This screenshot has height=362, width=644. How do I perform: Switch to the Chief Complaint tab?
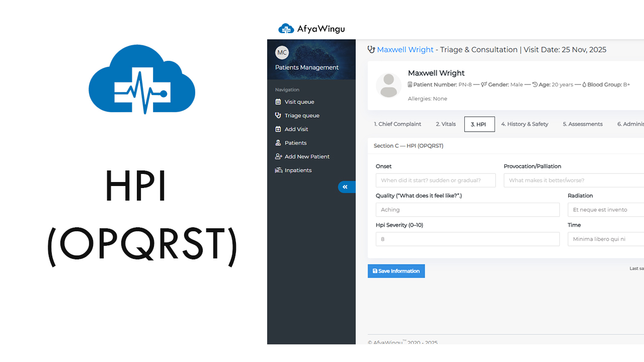[x=397, y=124]
